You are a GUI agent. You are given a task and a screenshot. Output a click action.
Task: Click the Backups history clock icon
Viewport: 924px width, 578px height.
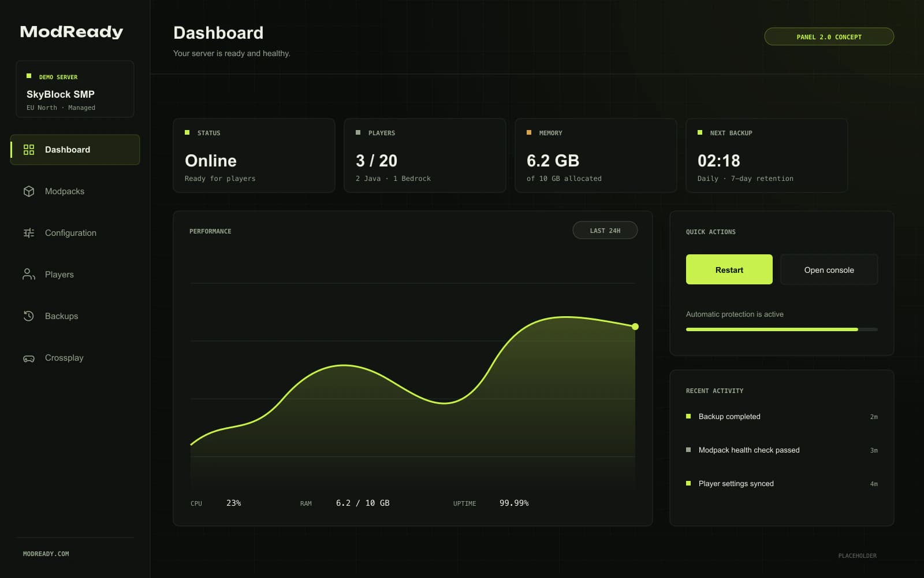coord(29,316)
